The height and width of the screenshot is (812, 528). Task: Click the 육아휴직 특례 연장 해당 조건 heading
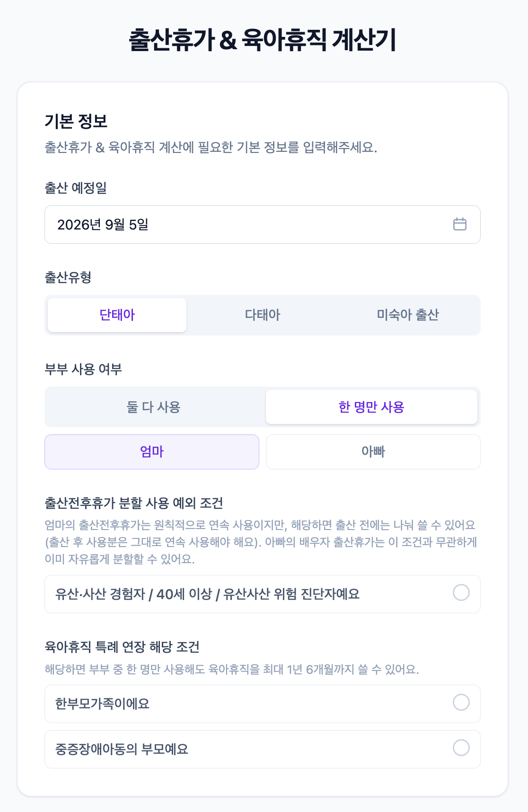pos(122,647)
